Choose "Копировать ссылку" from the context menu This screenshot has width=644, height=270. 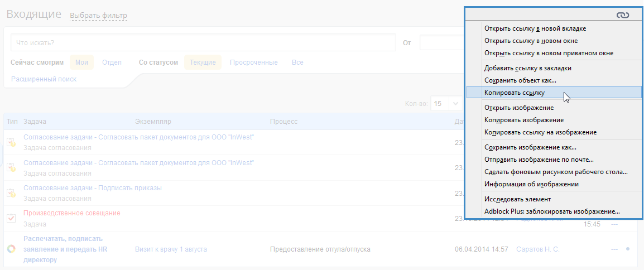[514, 93]
